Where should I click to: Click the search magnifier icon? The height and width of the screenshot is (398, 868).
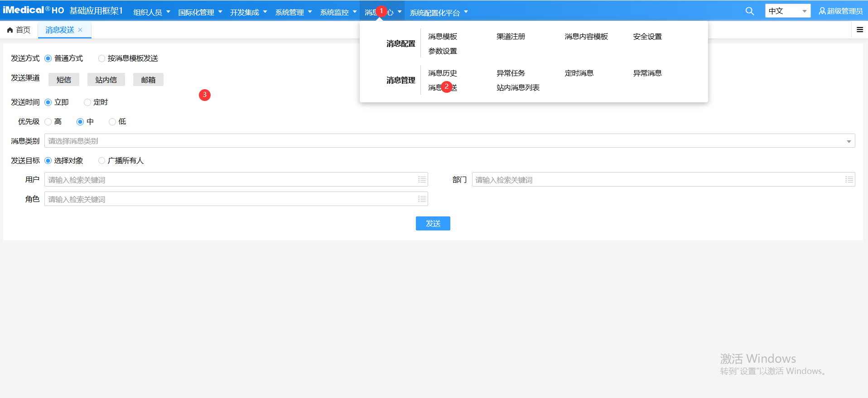pos(750,11)
